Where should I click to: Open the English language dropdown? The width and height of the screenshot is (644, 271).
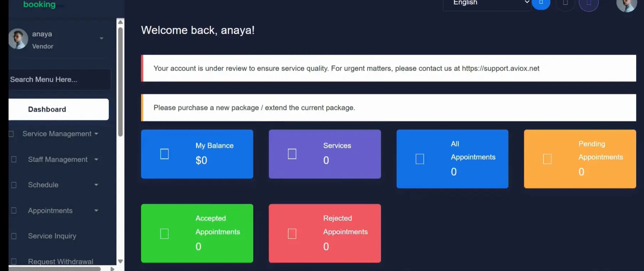pyautogui.click(x=487, y=3)
